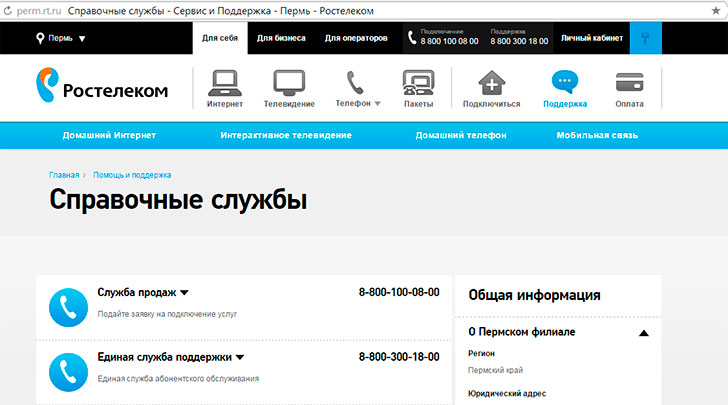This screenshot has width=728, height=405.
Task: Click the blue key login icon
Action: pyautogui.click(x=645, y=39)
